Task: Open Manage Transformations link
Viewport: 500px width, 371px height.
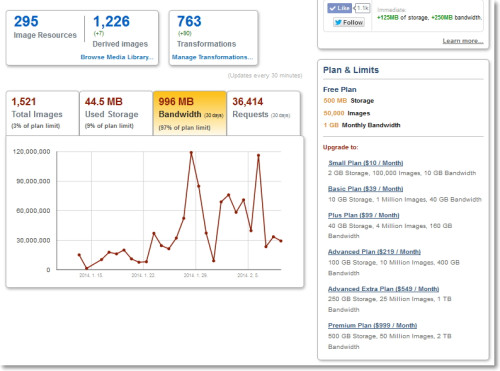Action: pyautogui.click(x=212, y=57)
